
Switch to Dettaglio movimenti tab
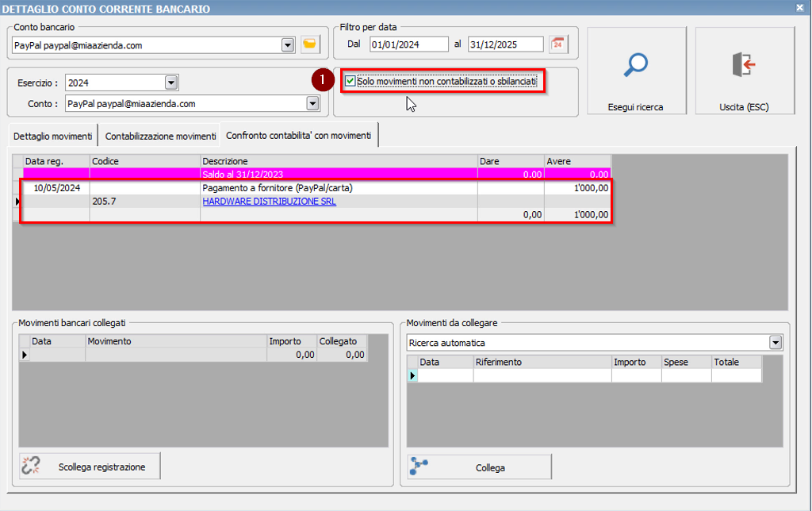click(x=52, y=136)
